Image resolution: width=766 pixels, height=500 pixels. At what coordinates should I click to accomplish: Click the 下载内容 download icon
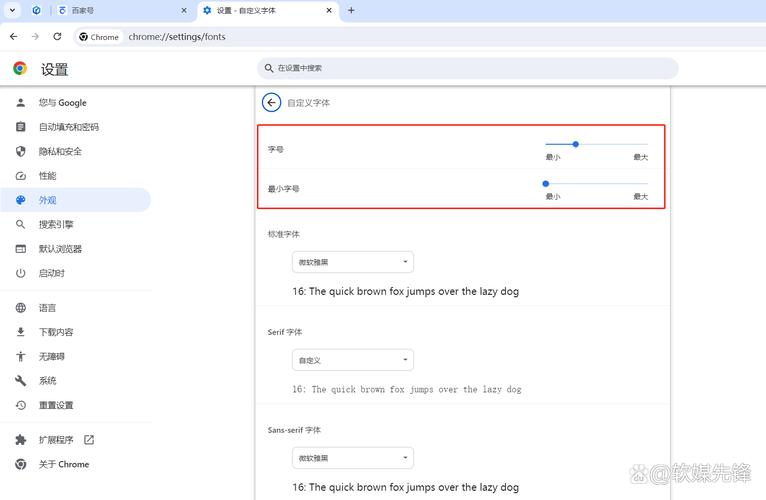click(20, 332)
